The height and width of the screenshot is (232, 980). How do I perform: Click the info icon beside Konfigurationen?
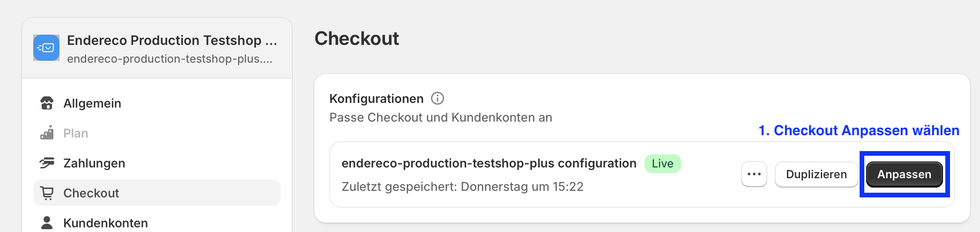click(x=438, y=98)
